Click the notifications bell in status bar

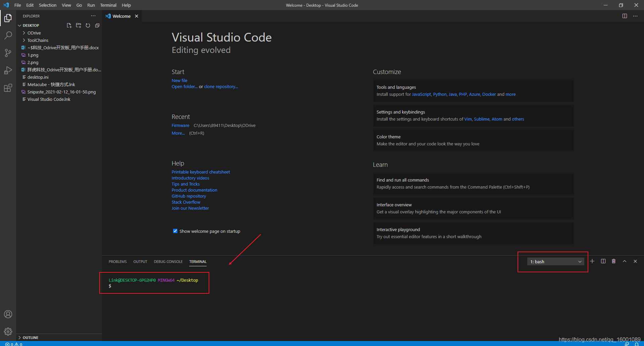coord(637,344)
